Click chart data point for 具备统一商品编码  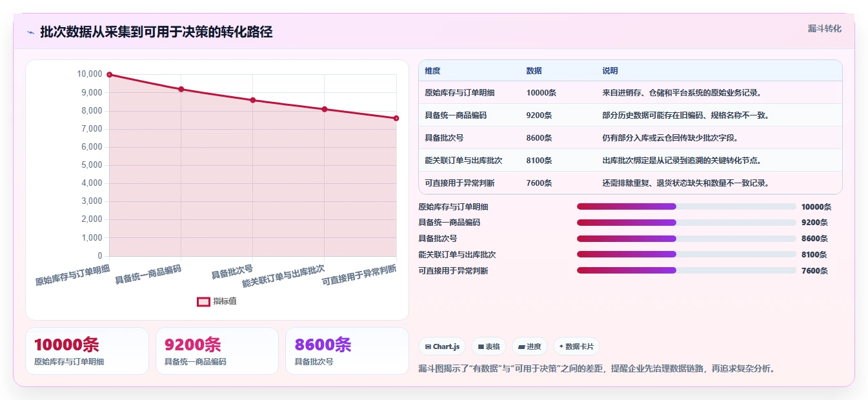(x=181, y=89)
